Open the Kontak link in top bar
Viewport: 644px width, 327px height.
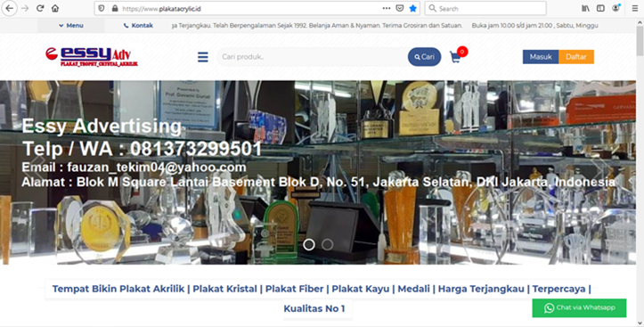[x=138, y=26]
